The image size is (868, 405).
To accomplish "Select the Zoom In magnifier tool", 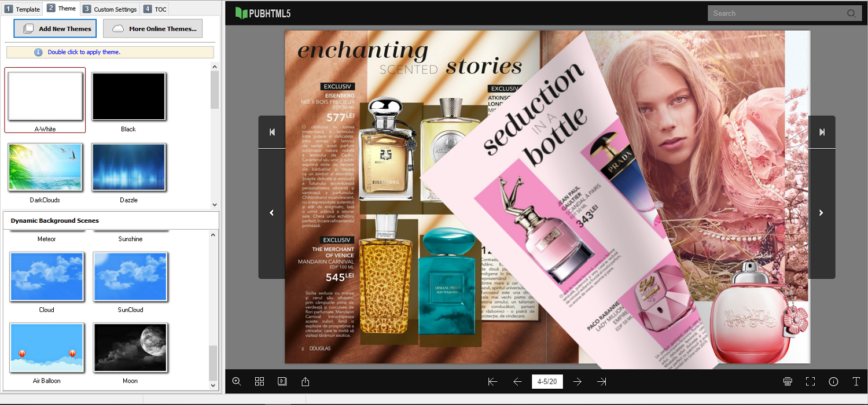I will click(x=237, y=381).
